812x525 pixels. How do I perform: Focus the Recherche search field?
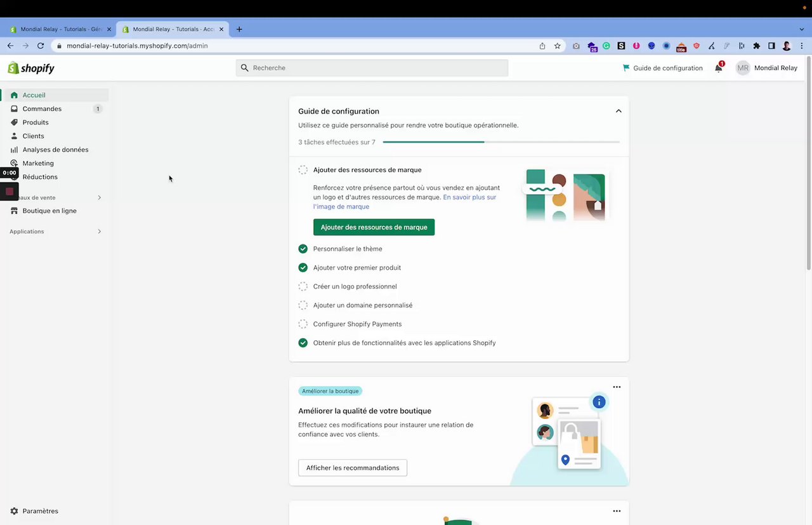[x=372, y=68]
